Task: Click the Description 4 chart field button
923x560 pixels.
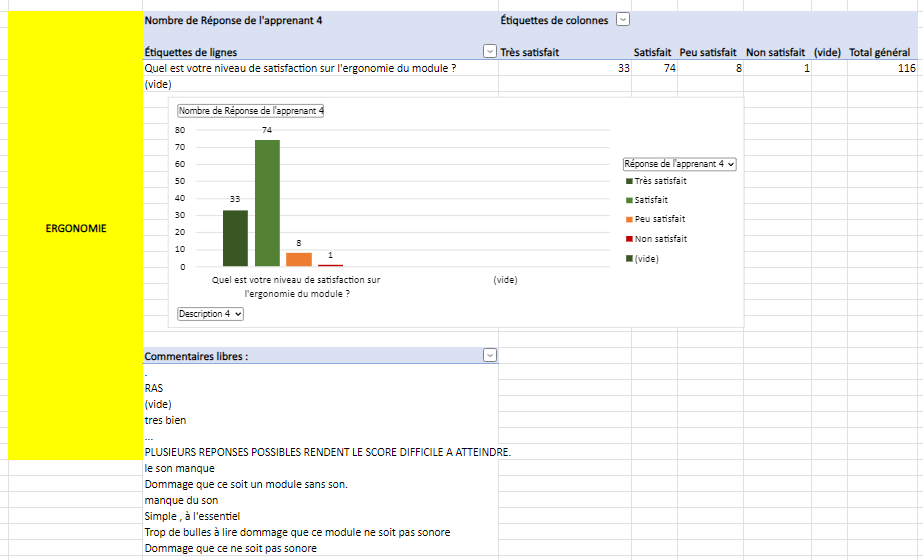Action: tap(210, 314)
